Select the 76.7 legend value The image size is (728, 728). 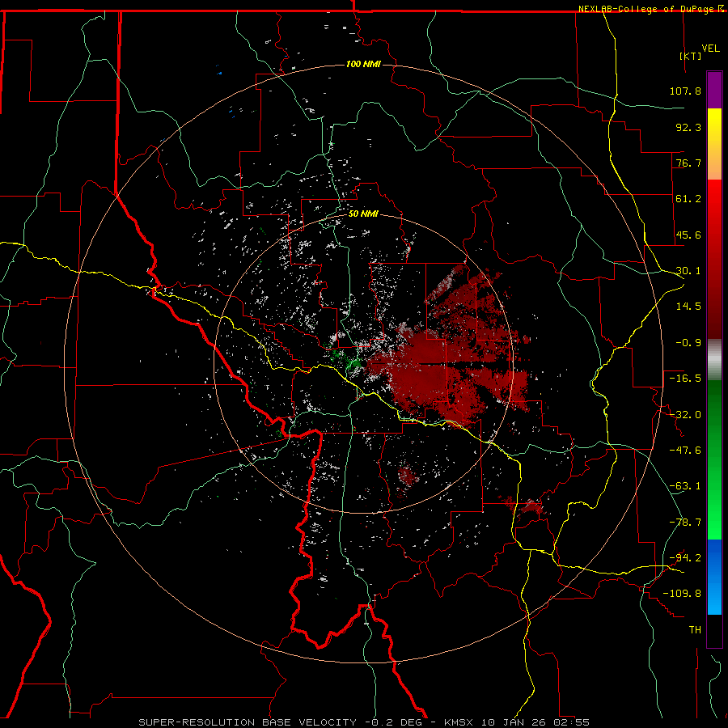688,163
